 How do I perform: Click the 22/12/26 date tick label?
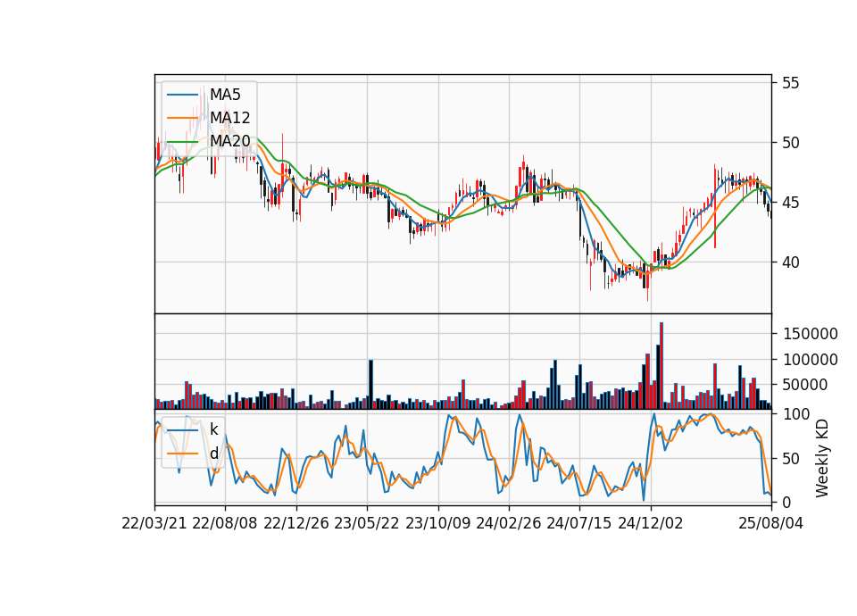[296, 523]
